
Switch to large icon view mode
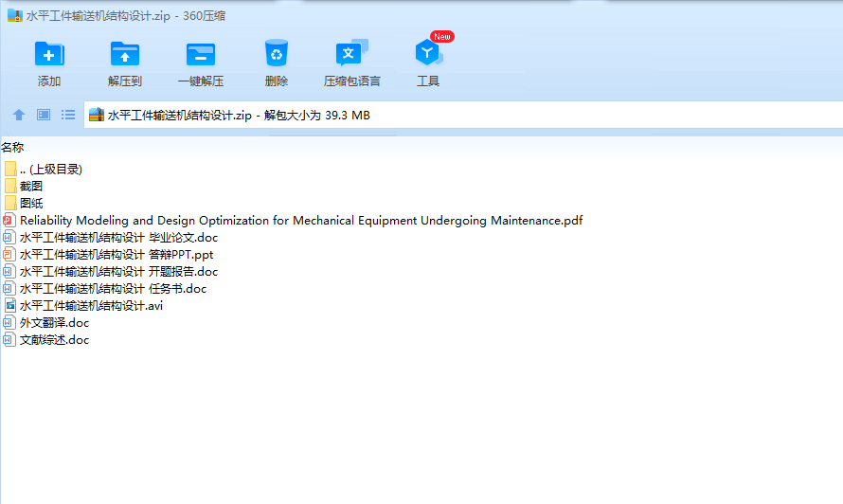coord(44,115)
